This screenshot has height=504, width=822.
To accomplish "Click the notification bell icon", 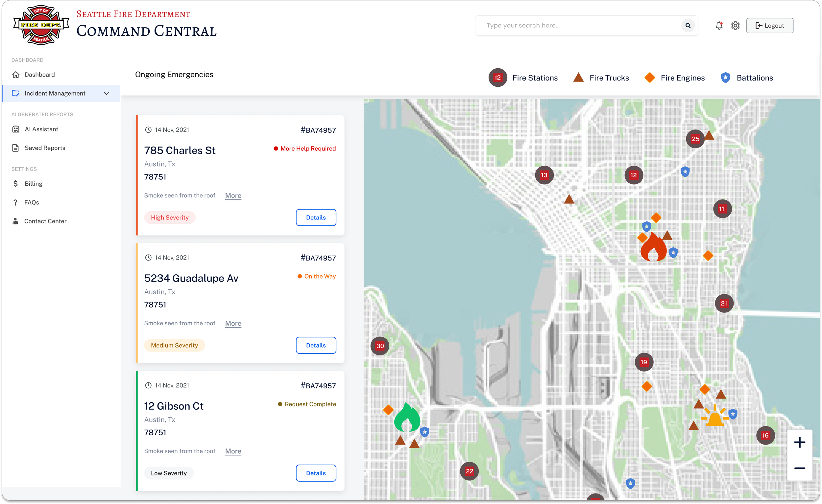I will (719, 26).
